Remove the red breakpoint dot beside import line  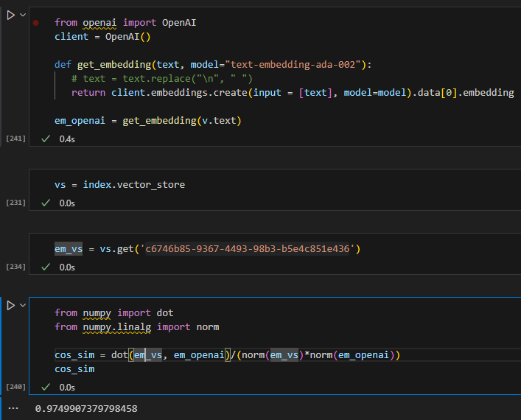36,23
